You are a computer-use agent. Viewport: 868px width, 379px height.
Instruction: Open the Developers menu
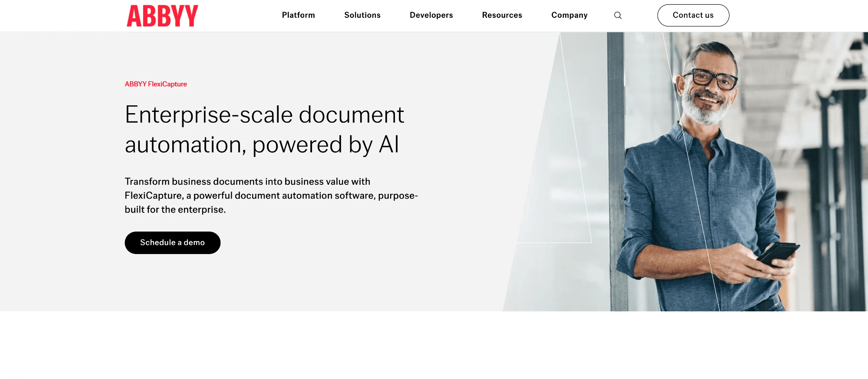431,15
